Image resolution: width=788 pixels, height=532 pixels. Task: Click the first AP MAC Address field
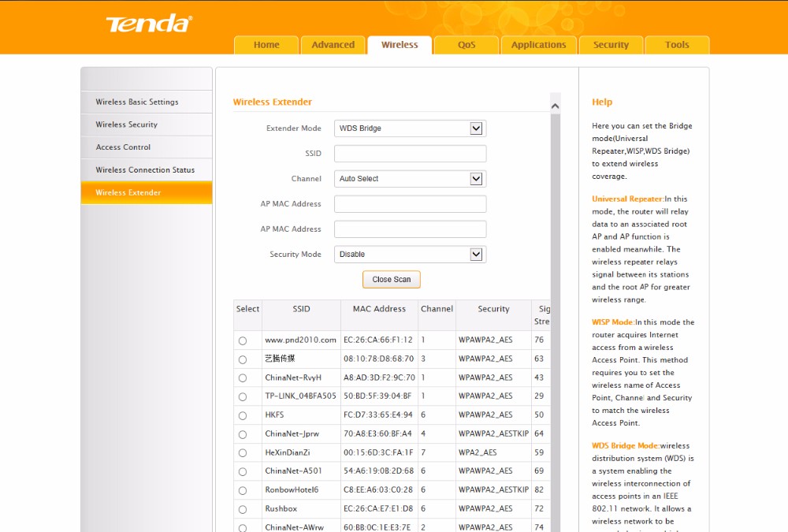click(410, 204)
